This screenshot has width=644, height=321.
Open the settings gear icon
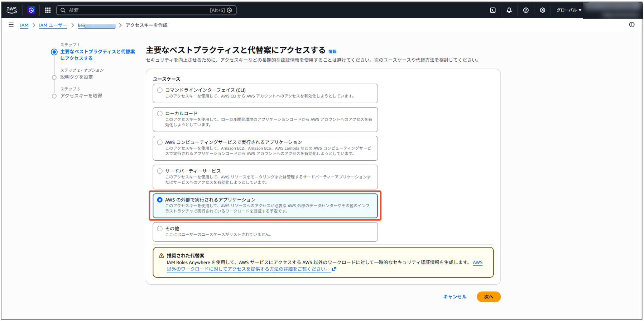(543, 10)
